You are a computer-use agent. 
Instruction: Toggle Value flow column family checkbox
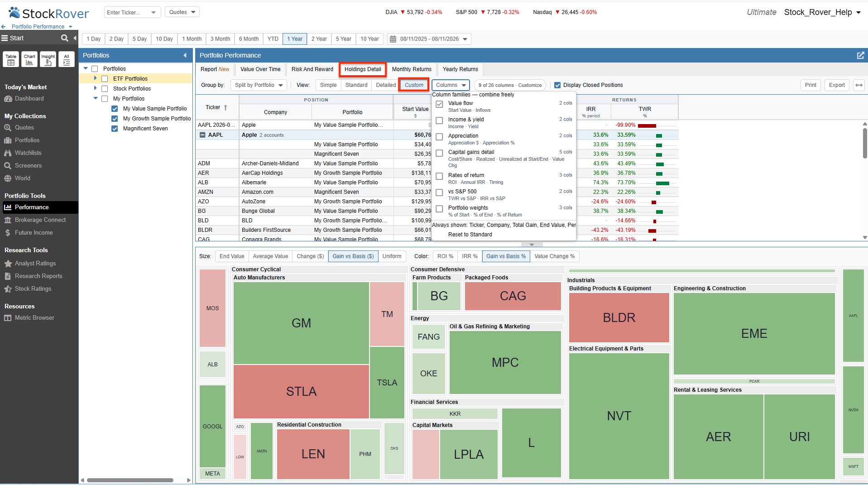point(439,104)
